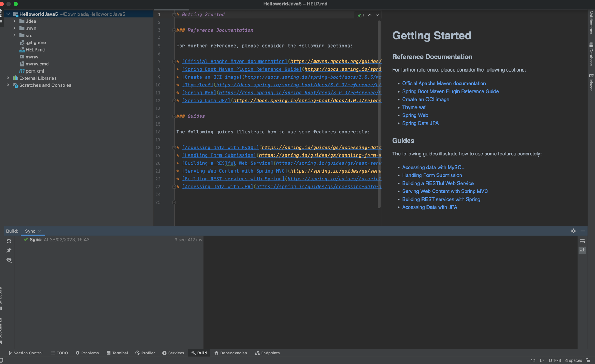Open the Notifications side panel
This screenshot has width=595, height=364.
point(591,22)
